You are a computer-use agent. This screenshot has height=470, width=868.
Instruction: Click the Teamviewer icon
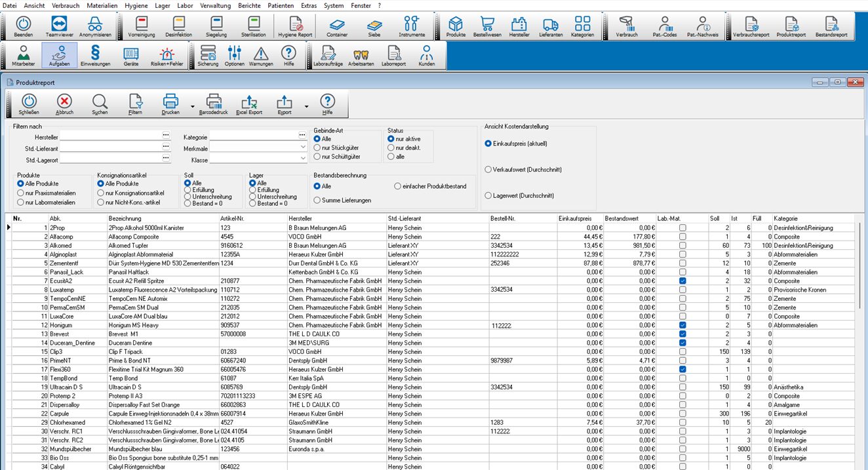(60, 26)
